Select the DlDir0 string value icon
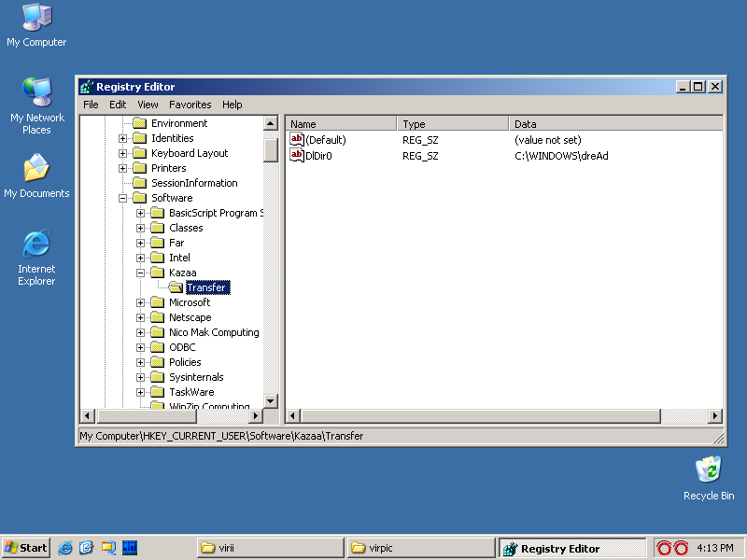 coord(296,155)
